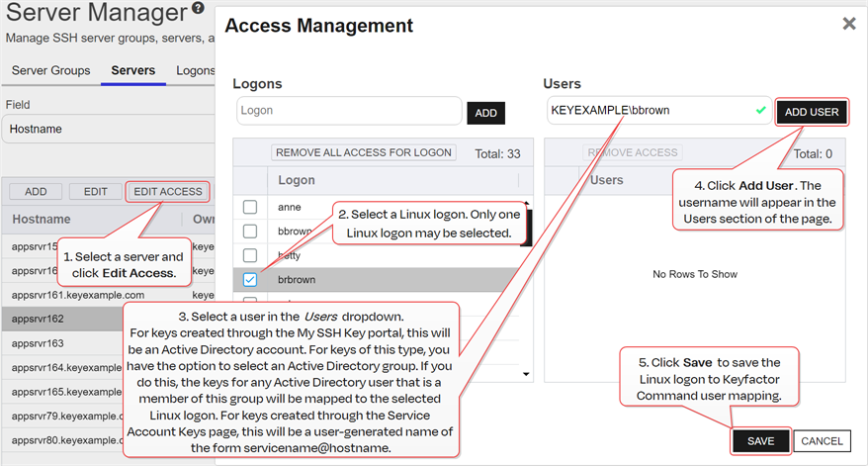The image size is (868, 466).
Task: Click the ADD USER button
Action: coord(811,112)
